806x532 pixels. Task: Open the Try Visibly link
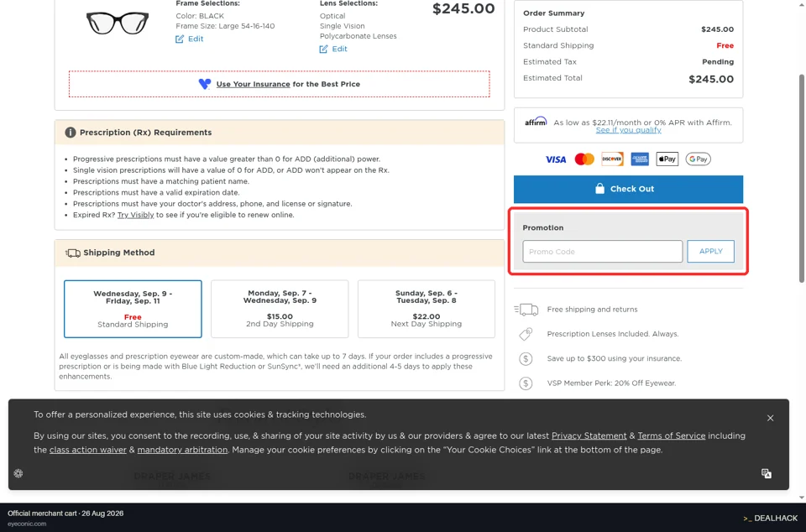click(x=135, y=215)
